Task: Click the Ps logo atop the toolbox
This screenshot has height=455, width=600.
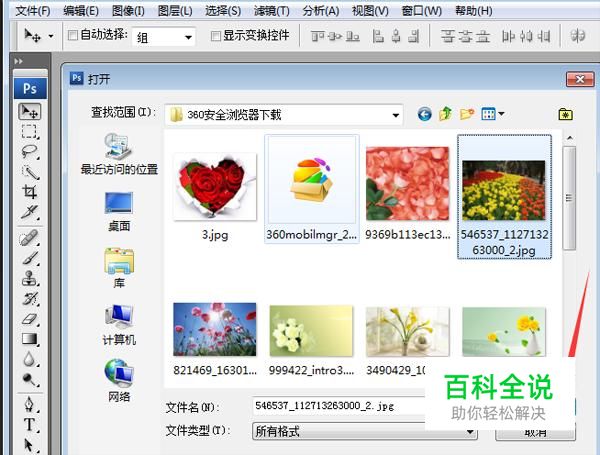Action: pyautogui.click(x=30, y=88)
